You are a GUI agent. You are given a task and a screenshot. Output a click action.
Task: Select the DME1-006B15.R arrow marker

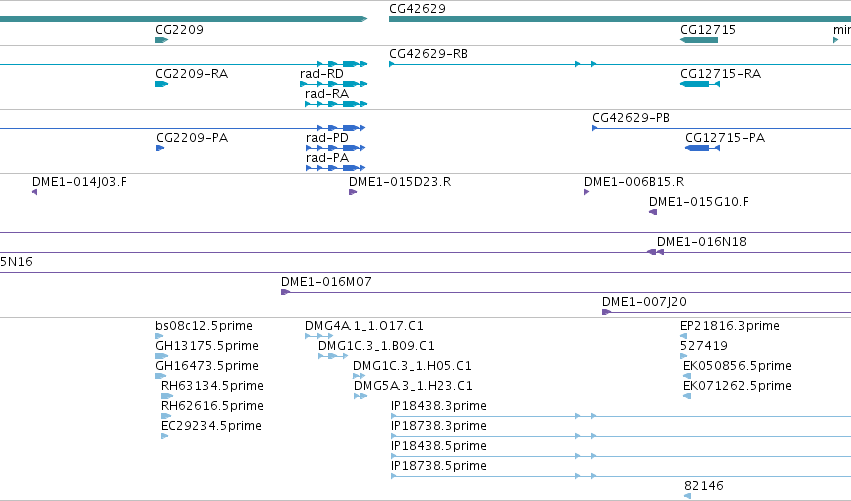[587, 192]
